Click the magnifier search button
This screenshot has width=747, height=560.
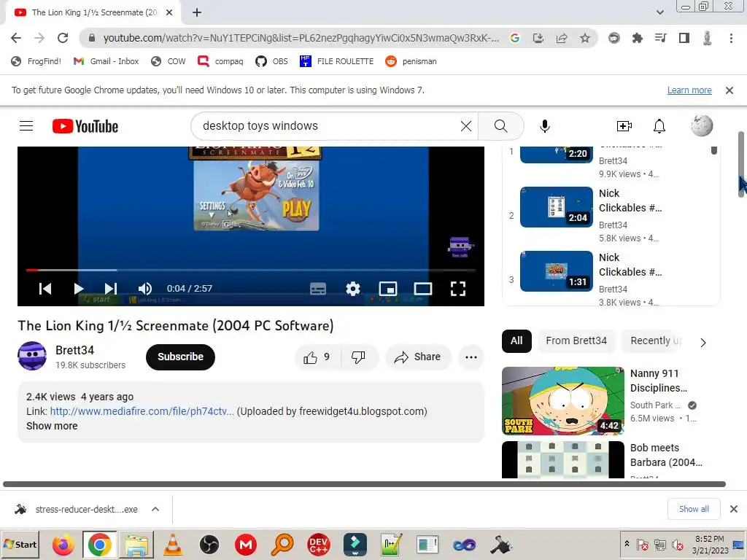click(x=500, y=126)
